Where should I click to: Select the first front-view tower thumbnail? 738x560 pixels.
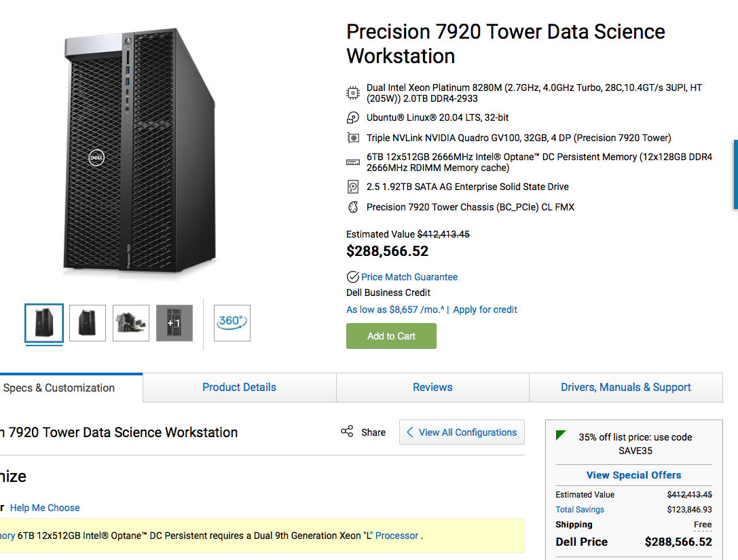point(44,323)
